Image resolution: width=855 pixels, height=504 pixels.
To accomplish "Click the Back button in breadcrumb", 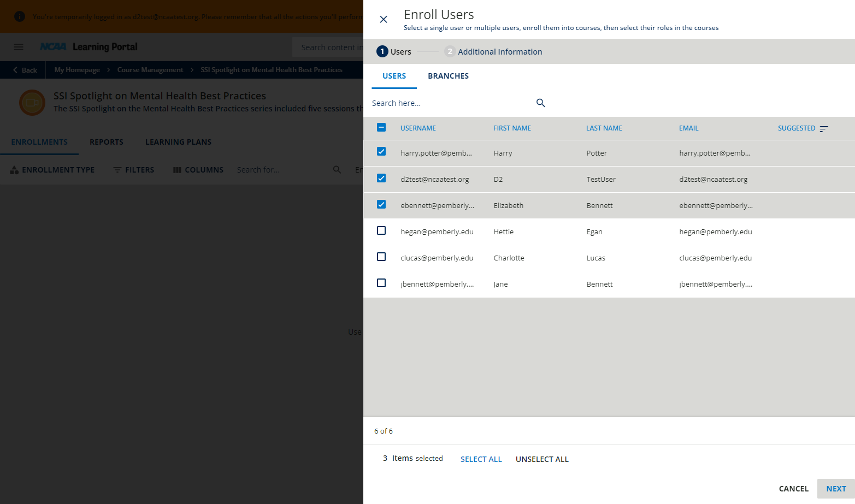I will (25, 70).
